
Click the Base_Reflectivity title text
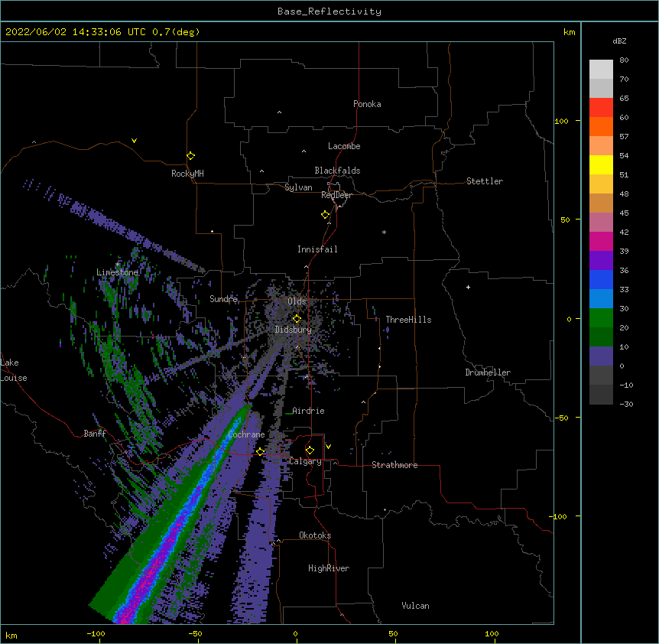[x=329, y=11]
